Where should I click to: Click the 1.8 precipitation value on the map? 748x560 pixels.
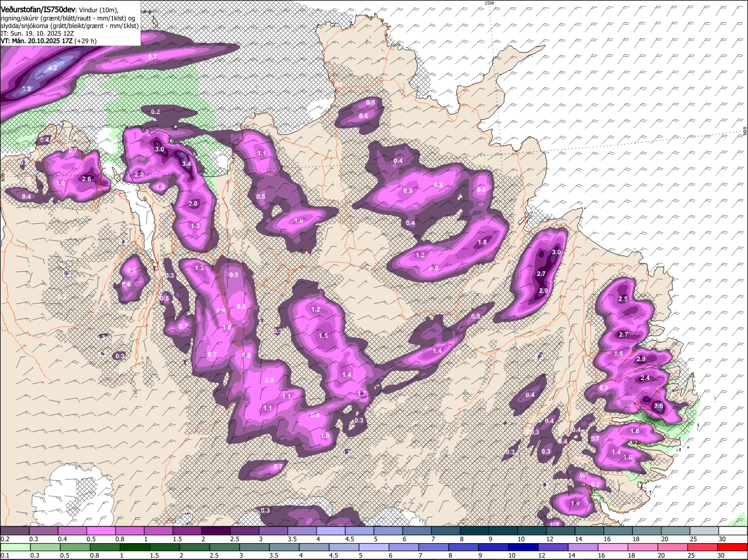pyautogui.click(x=482, y=242)
